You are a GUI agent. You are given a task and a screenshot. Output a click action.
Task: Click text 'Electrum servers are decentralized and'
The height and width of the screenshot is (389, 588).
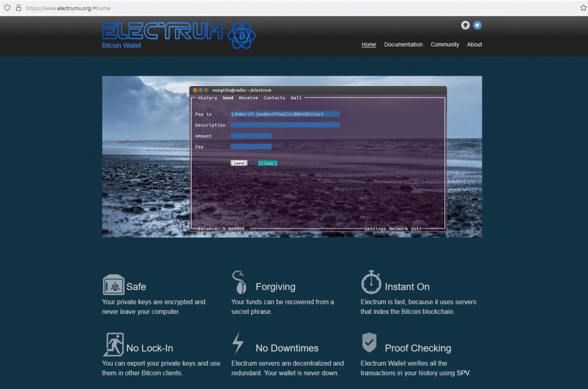[x=288, y=364]
